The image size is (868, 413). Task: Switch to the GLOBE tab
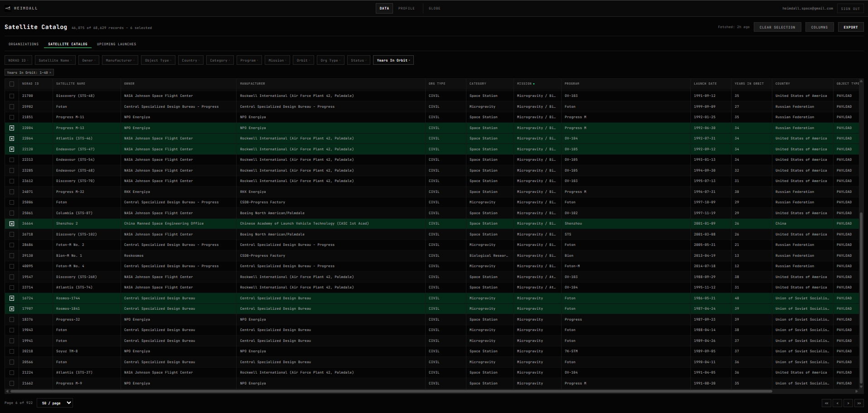[435, 8]
